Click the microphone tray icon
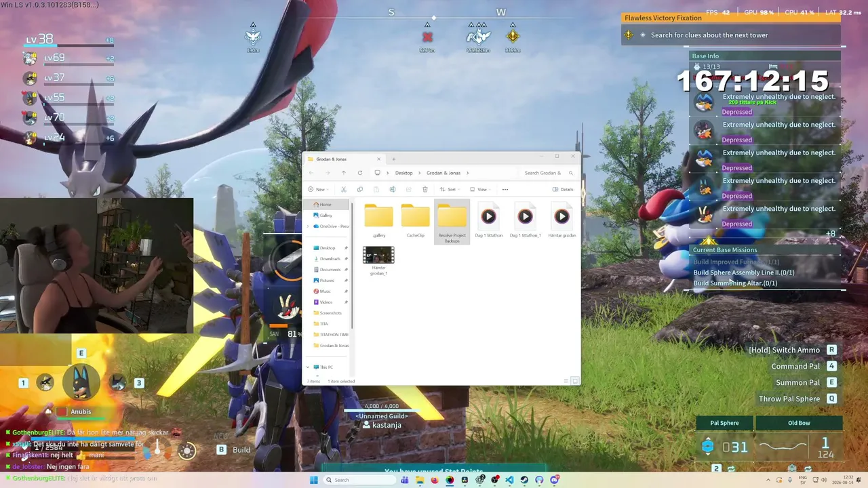868x488 pixels. point(790,480)
